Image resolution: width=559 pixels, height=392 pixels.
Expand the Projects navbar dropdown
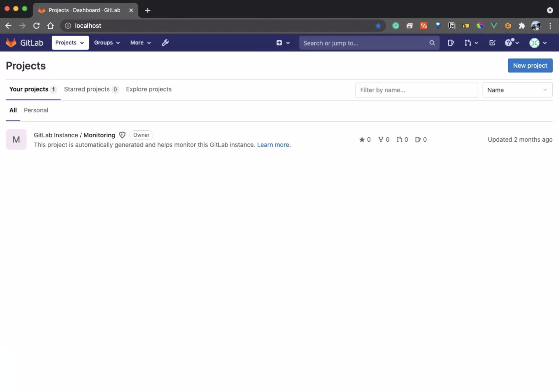pyautogui.click(x=70, y=43)
